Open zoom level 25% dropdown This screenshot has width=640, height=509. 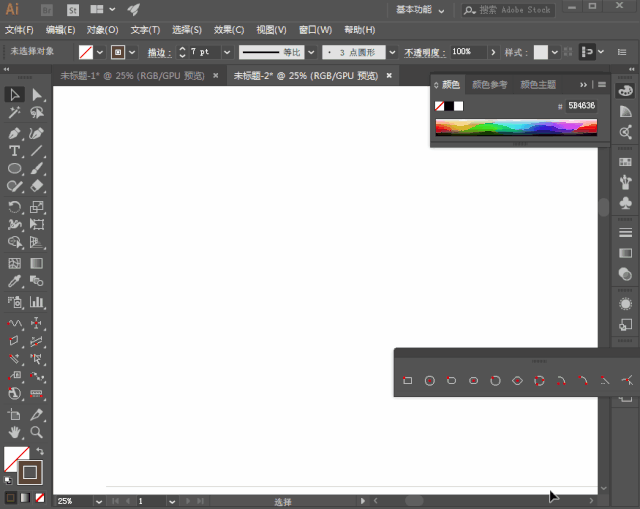point(99,502)
